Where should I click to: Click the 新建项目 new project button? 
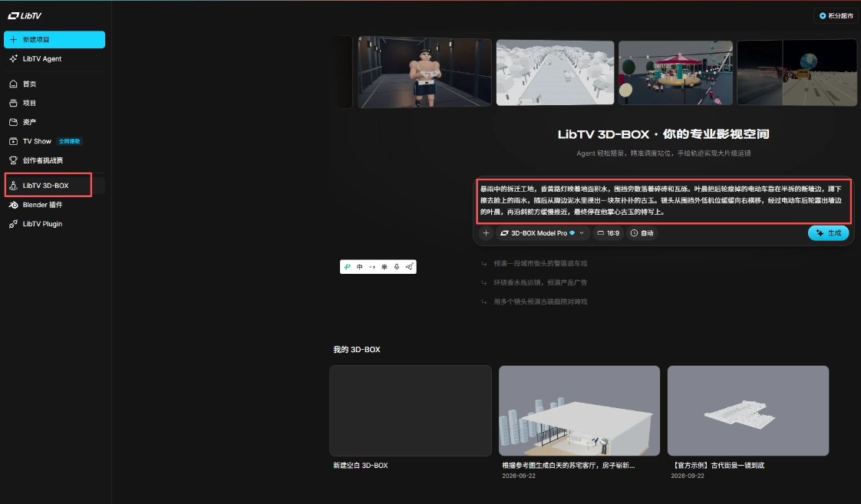(54, 40)
